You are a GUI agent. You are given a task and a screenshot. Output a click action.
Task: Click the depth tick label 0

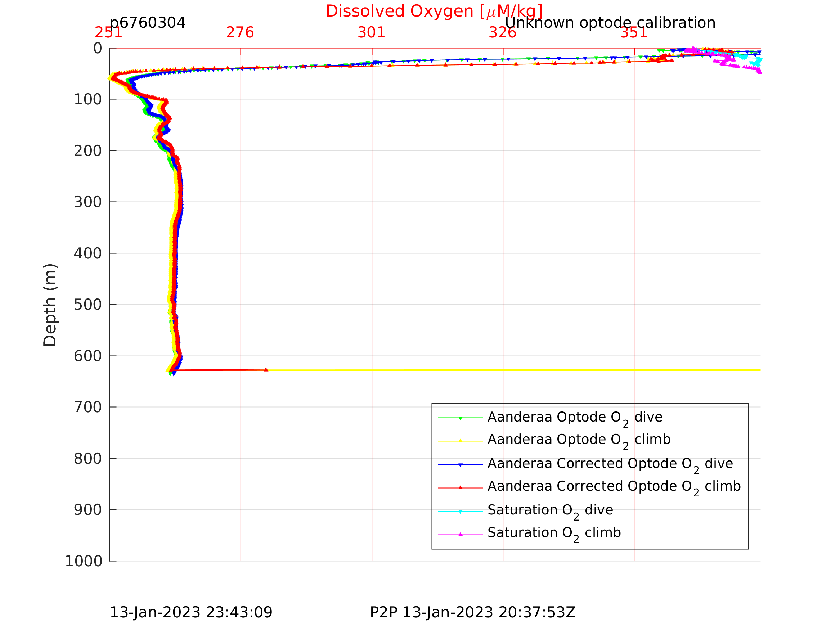pos(98,48)
